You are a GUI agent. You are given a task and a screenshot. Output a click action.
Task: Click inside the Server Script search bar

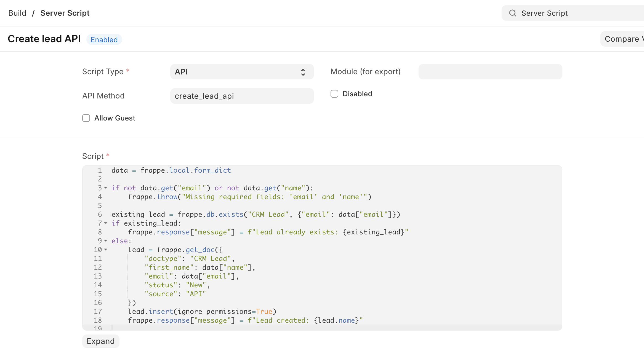point(566,13)
